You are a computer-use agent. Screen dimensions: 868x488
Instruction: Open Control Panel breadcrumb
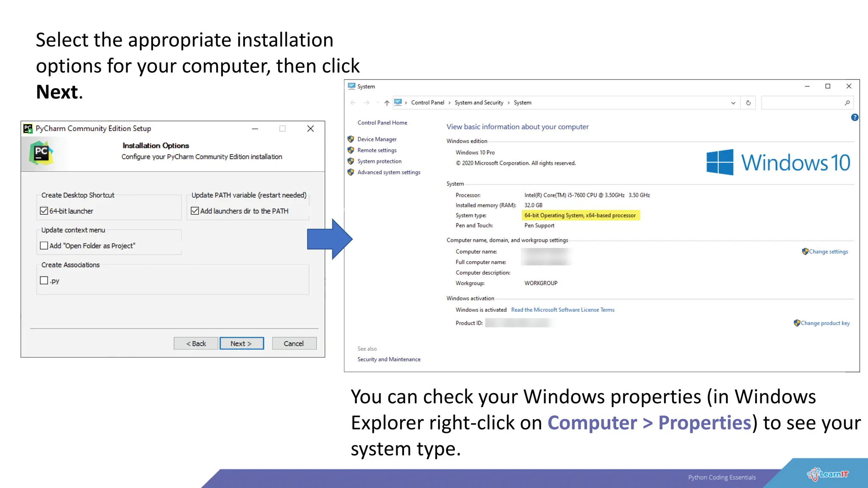coord(428,103)
